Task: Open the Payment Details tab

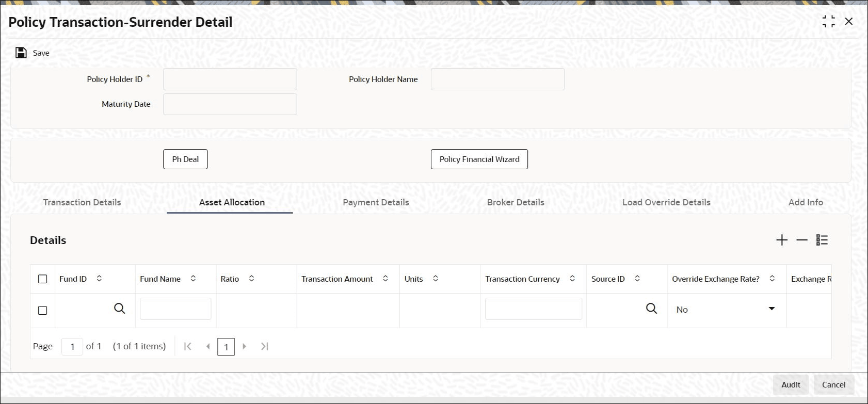Action: (376, 202)
